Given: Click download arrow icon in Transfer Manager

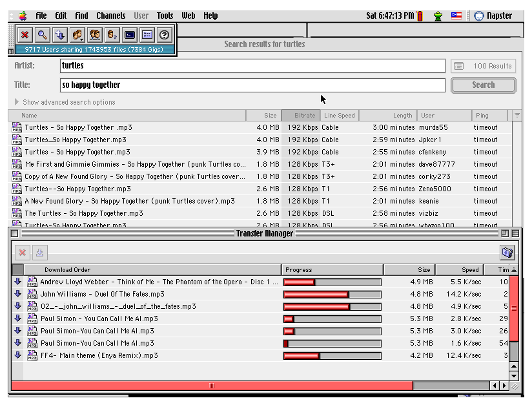Looking at the screenshot, I should pos(39,253).
